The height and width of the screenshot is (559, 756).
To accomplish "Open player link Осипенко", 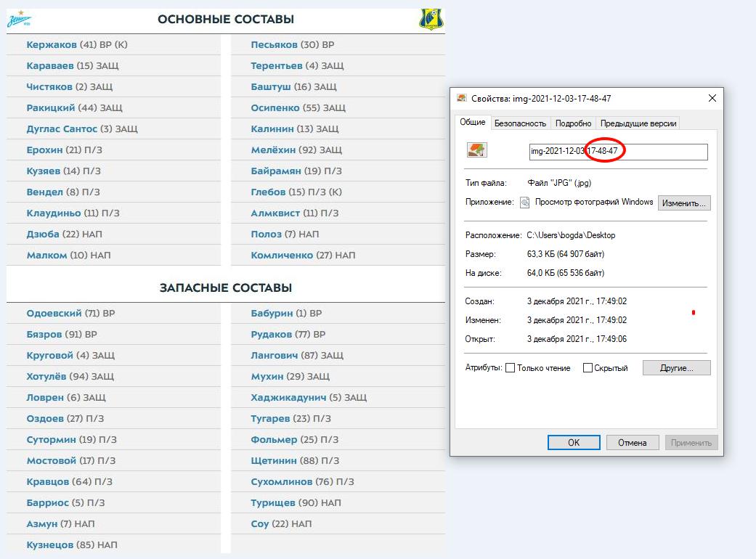I will point(275,108).
